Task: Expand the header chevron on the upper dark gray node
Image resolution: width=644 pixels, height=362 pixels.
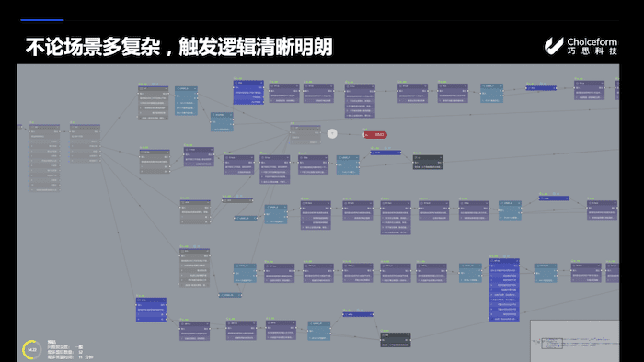Action: point(441,157)
